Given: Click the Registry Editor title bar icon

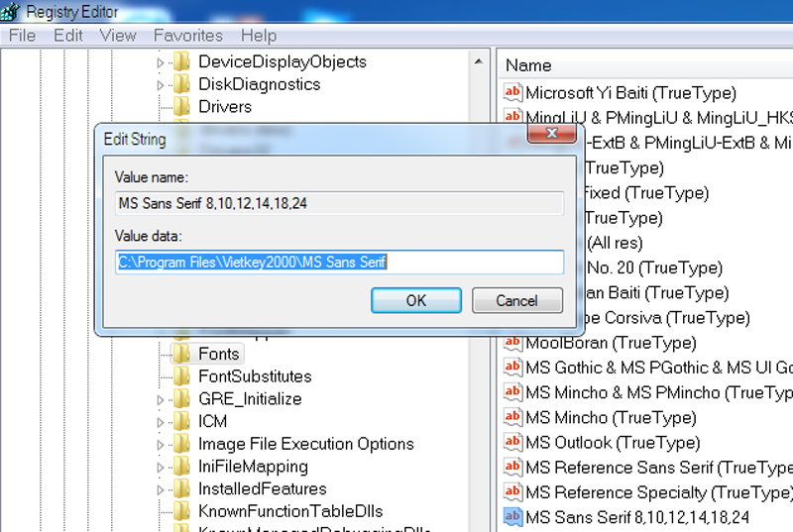Looking at the screenshot, I should (9, 11).
